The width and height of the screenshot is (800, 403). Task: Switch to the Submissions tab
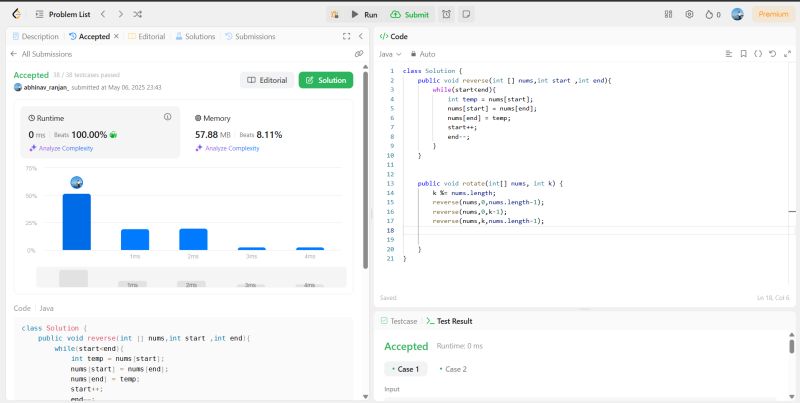click(x=250, y=36)
